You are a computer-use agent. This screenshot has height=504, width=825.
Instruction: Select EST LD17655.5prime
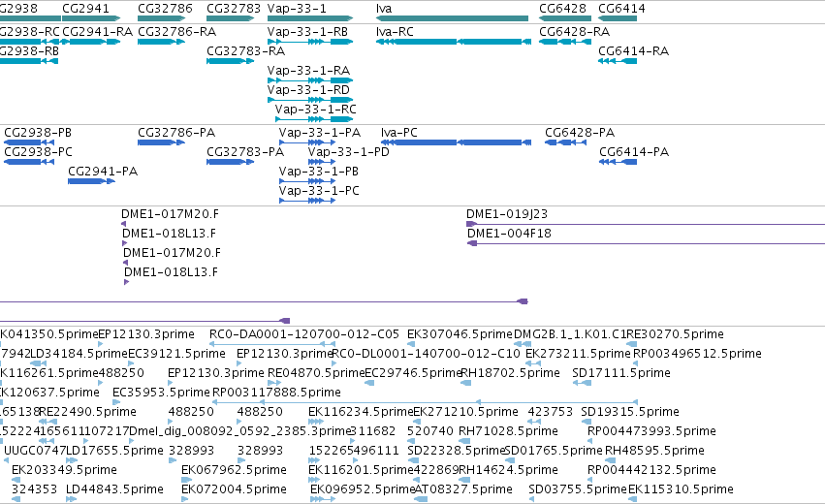click(x=114, y=451)
